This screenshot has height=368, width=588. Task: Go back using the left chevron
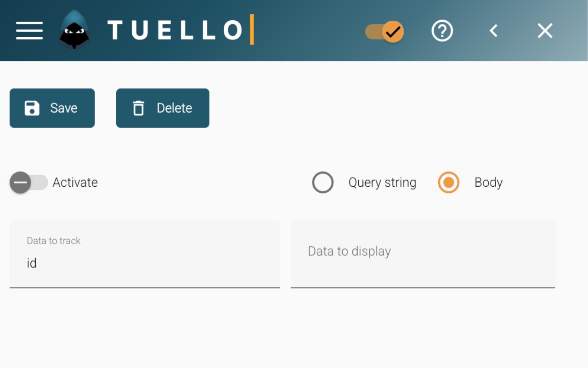tap(494, 31)
